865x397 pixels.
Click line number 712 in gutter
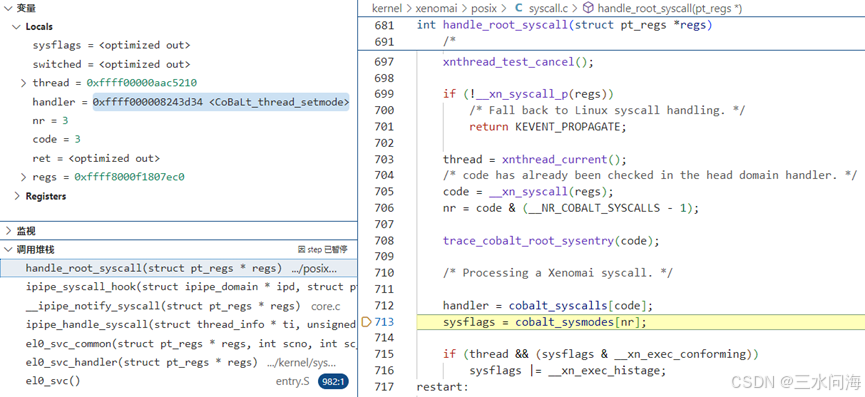click(x=384, y=305)
